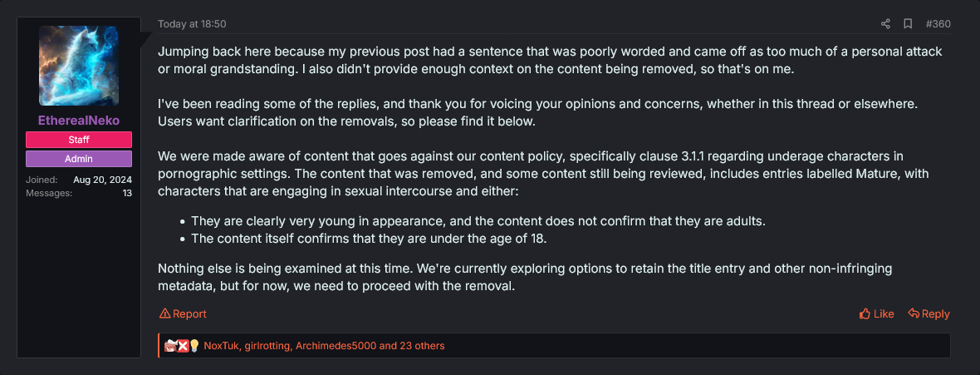
Task: Click the Report warning triangle icon
Action: (x=164, y=313)
